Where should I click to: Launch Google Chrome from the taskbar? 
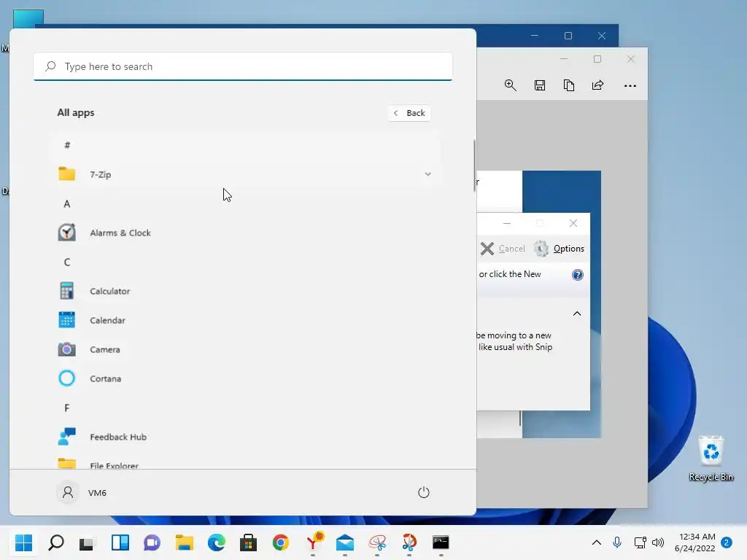coord(281,542)
